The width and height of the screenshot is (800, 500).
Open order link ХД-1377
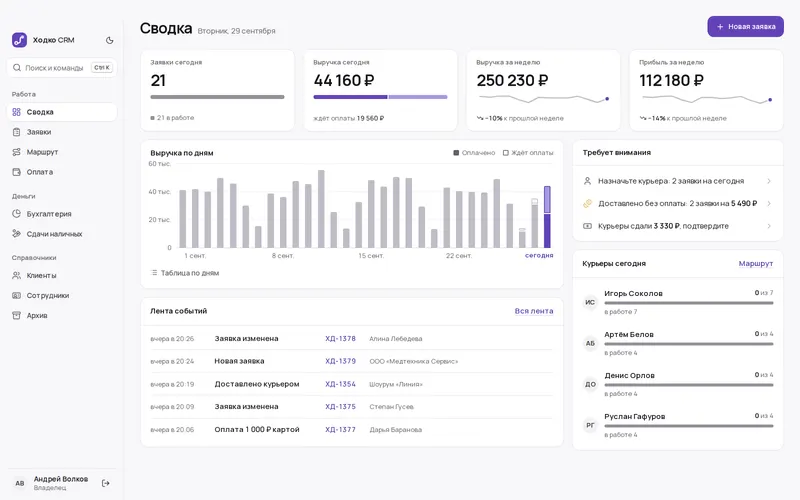click(340, 430)
